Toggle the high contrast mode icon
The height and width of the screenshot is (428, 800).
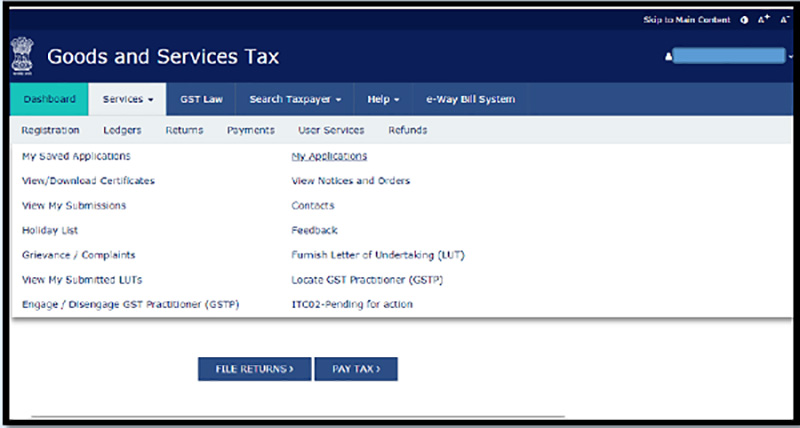[x=745, y=20]
